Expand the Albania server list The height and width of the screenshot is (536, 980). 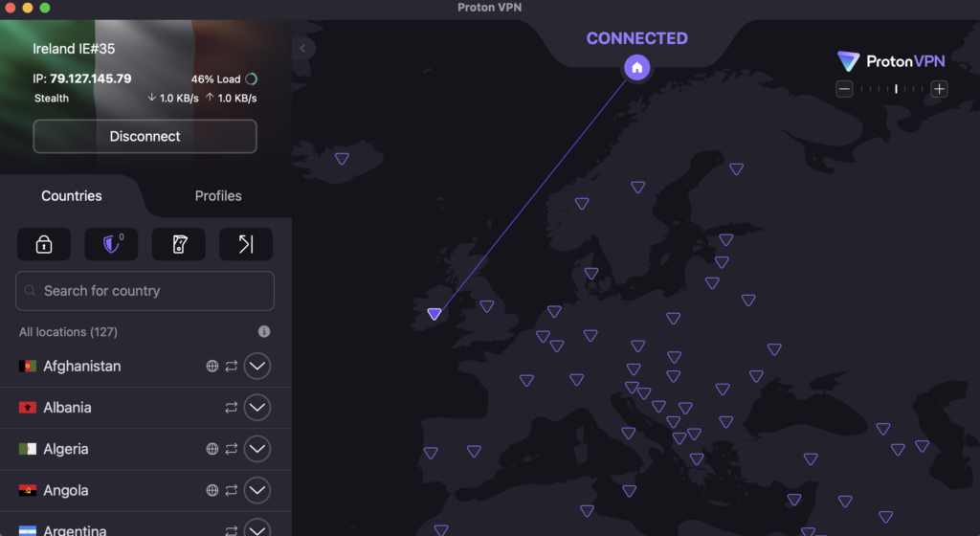click(x=256, y=408)
